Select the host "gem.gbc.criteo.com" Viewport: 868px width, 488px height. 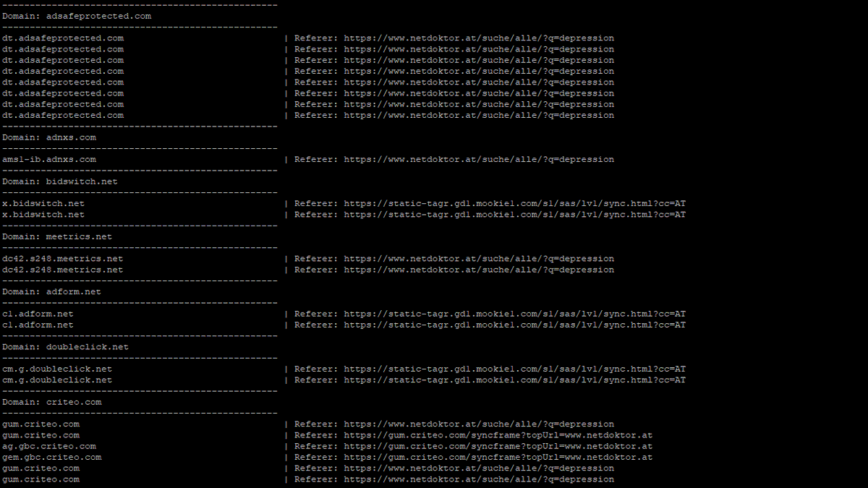(x=52, y=457)
